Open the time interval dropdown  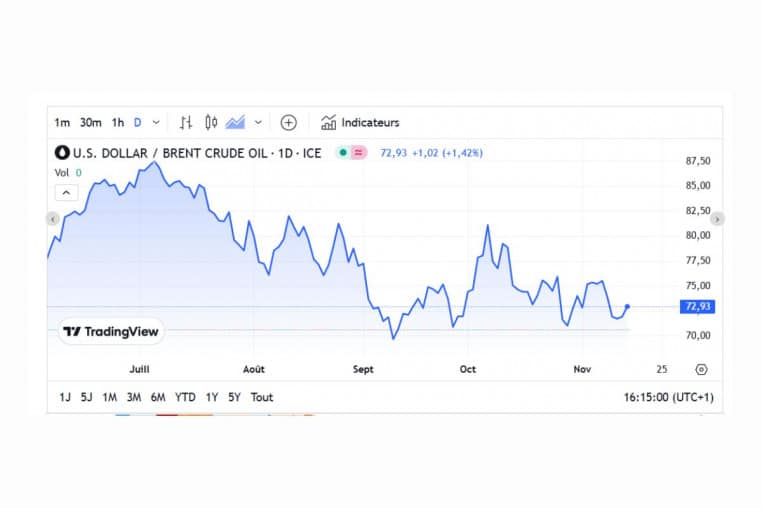point(156,123)
